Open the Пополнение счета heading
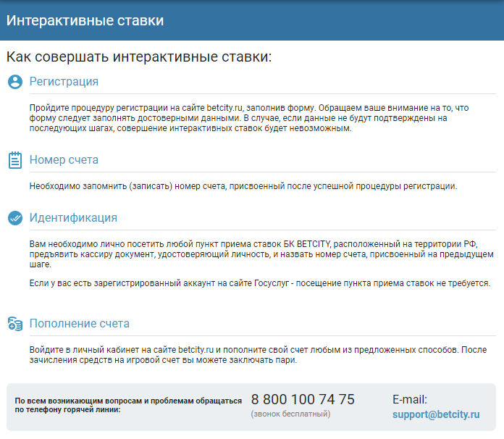The width and height of the screenshot is (504, 439). (80, 324)
